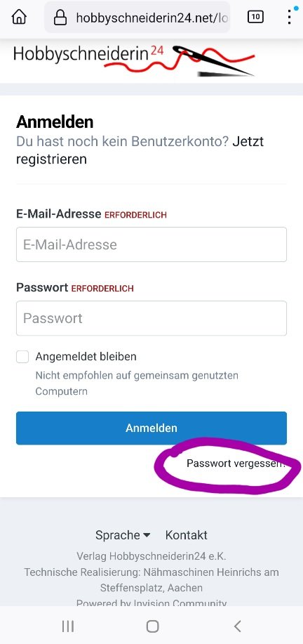Follow the Jetzt registrieren link
Viewport: 303px width, 644px height.
140,150
